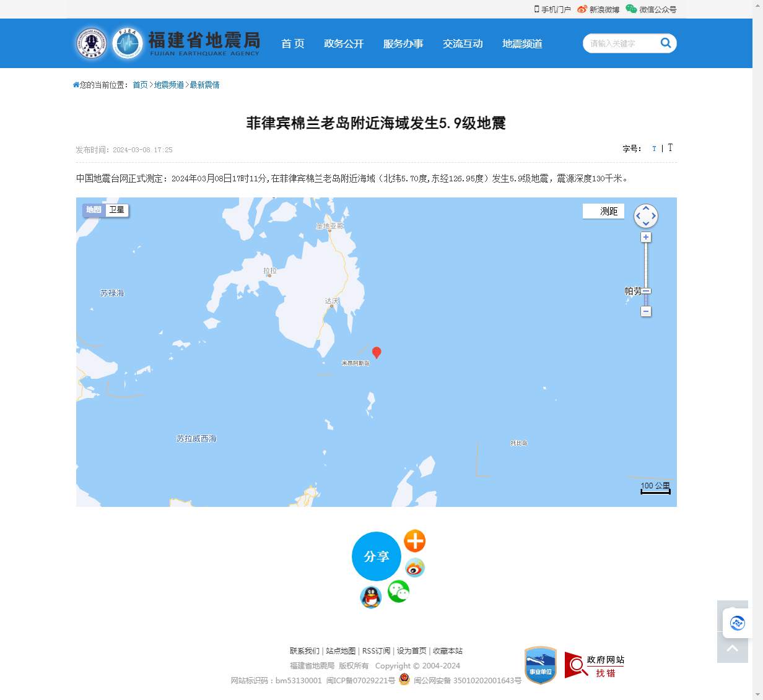Open the orange plus more-share icon
The height and width of the screenshot is (700, 763).
coord(415,541)
